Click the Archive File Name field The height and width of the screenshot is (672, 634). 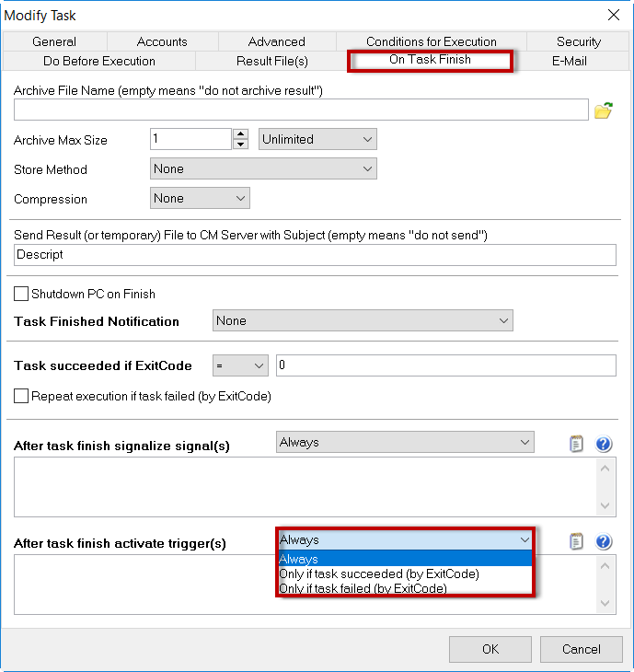click(x=301, y=110)
